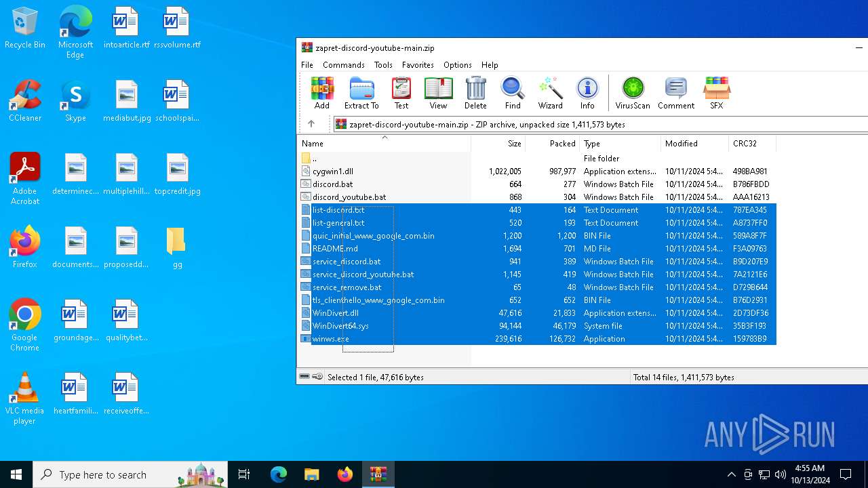
Task: Show hidden system tray icons
Action: point(731,474)
